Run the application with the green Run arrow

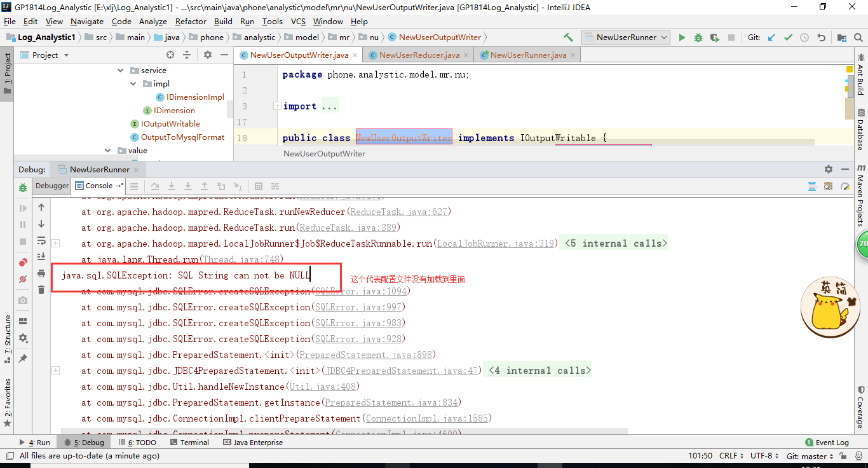click(x=682, y=38)
